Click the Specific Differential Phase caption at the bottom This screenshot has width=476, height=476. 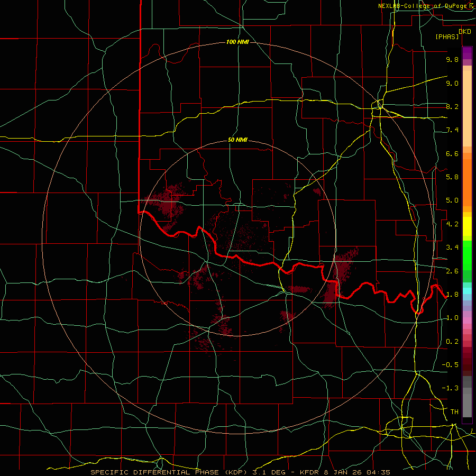point(240,472)
